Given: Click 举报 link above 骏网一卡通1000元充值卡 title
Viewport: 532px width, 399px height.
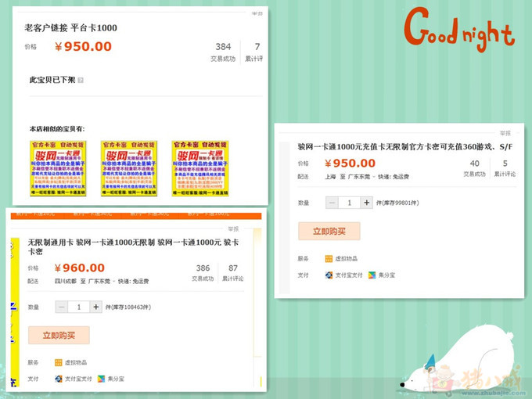Looking at the screenshot, I should 505,134.
